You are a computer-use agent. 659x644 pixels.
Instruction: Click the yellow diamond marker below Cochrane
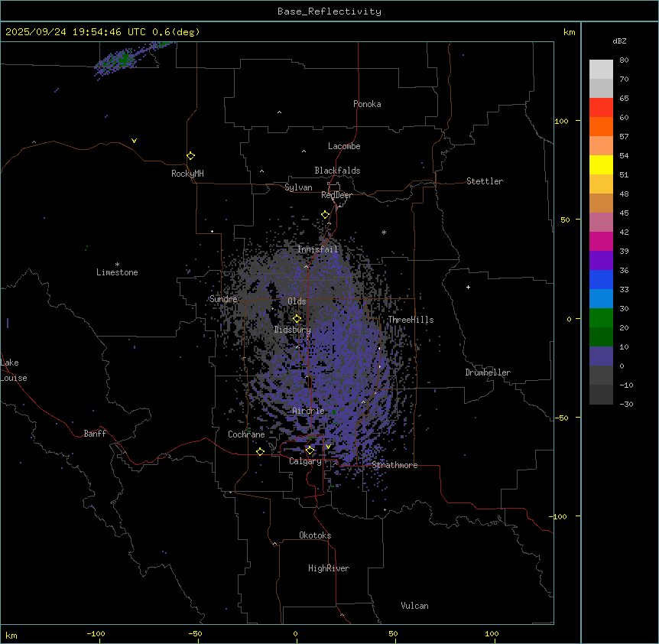tap(260, 451)
